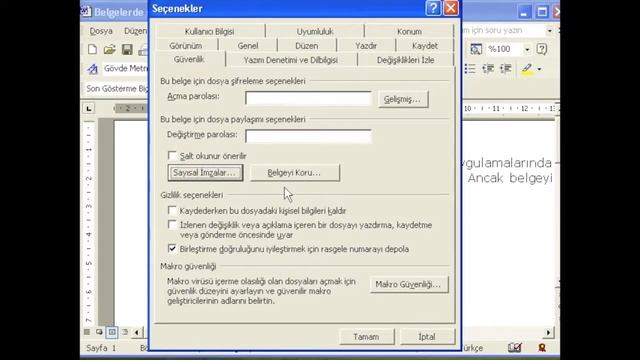The image size is (640, 360).
Task: Select the Genel tab
Action: pyautogui.click(x=248, y=46)
